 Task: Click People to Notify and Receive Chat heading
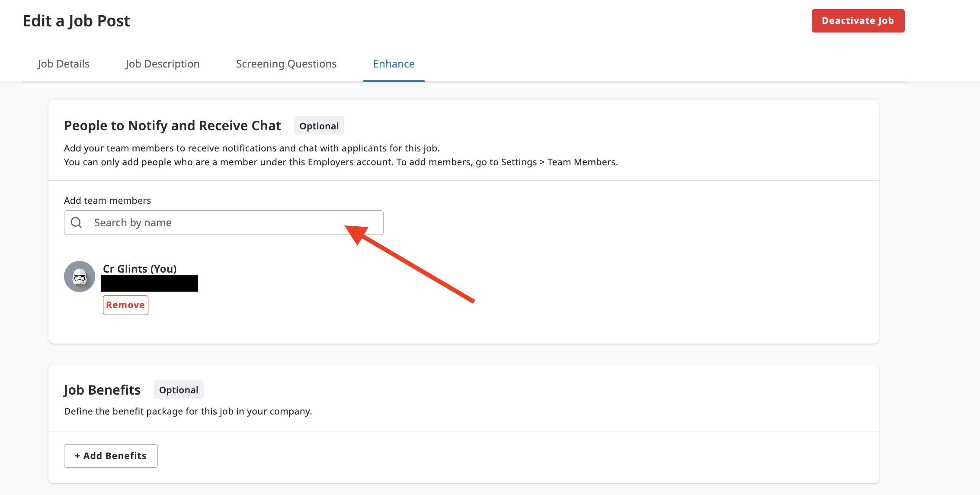tap(173, 125)
